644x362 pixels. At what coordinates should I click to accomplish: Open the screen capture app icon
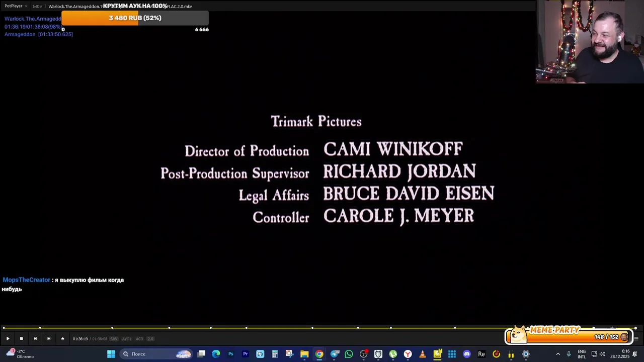point(260,354)
